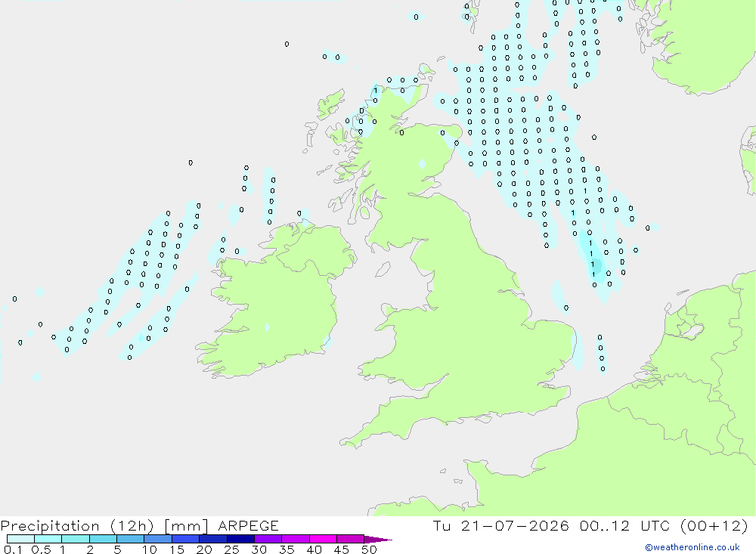Screen dimensions: 756x554
Task: Click the above-50 arrow tip of the legend
Action: tap(379, 540)
